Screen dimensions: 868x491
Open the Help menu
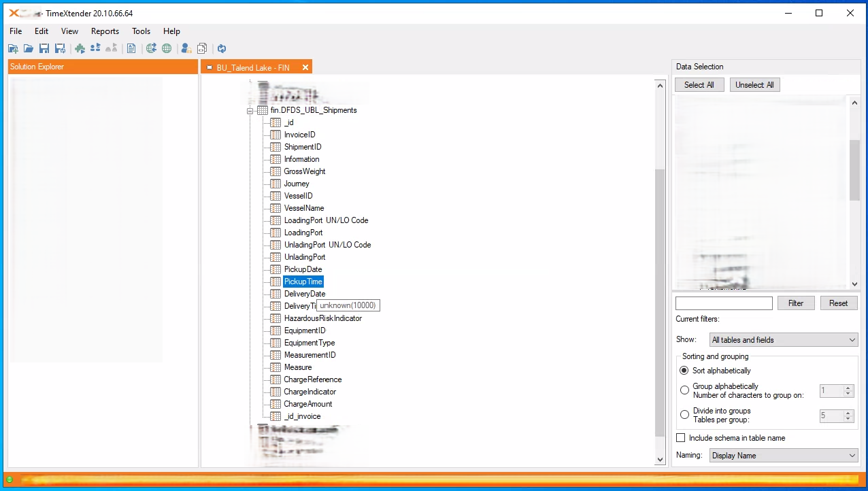click(x=171, y=31)
